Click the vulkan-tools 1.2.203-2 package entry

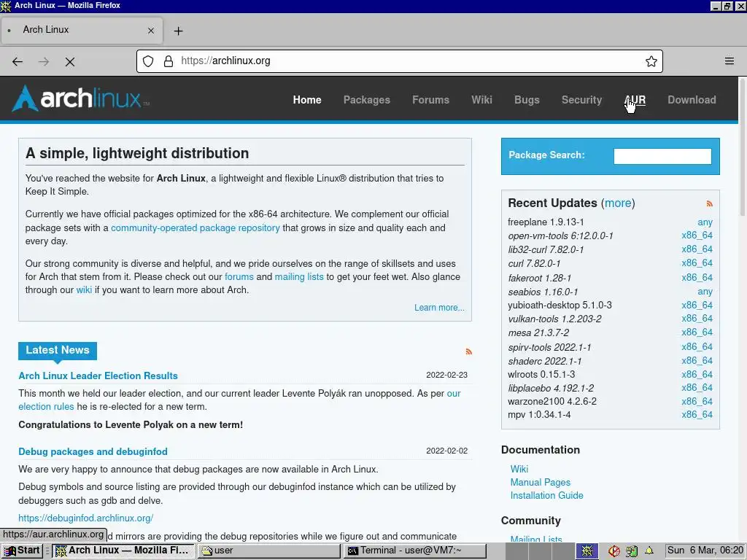pos(554,319)
